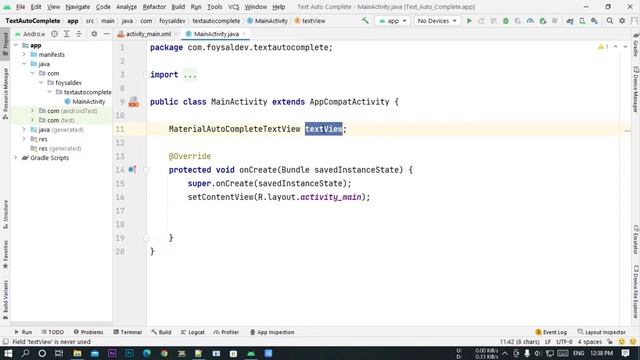Screen dimensions: 640x360
Task: Click the Debug app bug icon
Action: click(x=506, y=20)
